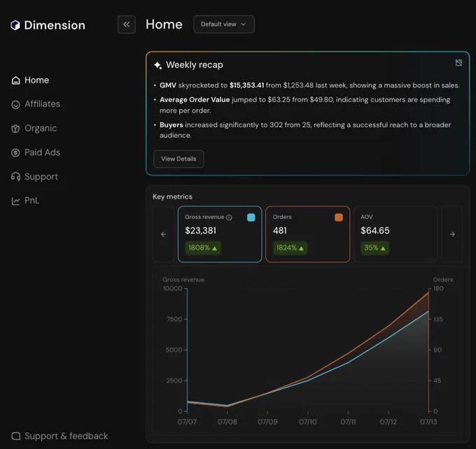Click the Orders chart axis label

point(443,280)
